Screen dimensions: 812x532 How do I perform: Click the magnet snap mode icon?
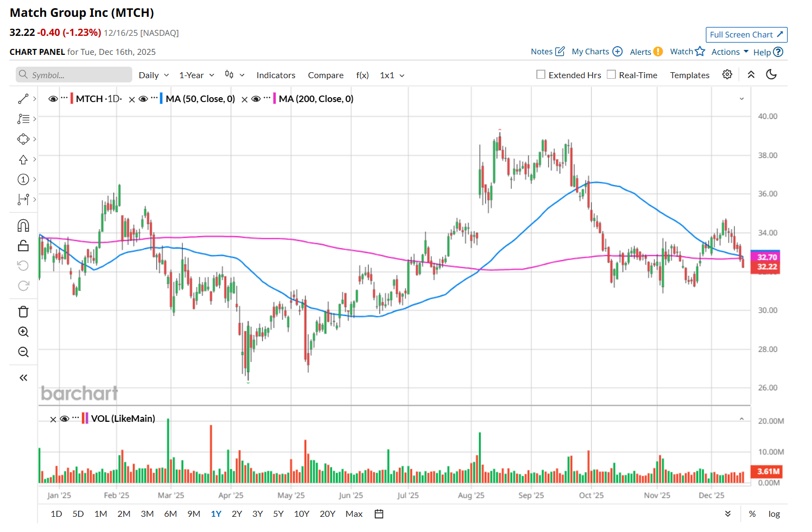tap(23, 226)
